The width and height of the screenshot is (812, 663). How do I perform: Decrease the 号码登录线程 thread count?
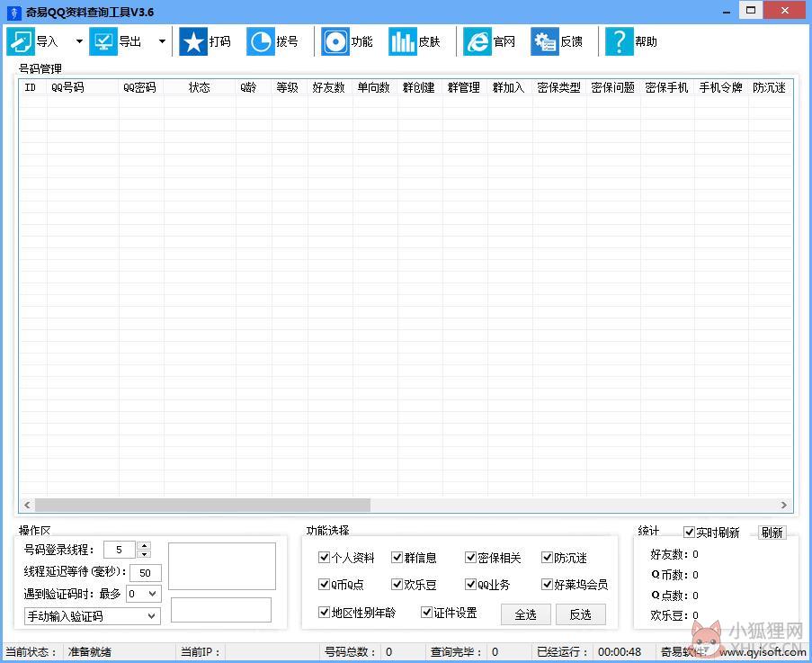point(145,554)
